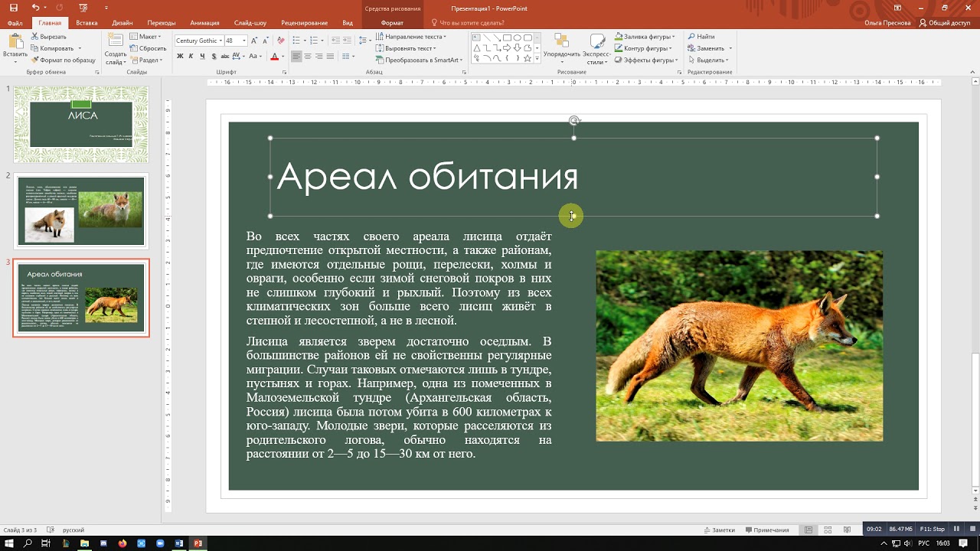Screen dimensions: 980x551
Task: Switch to the Анимация tab
Action: click(x=204, y=23)
